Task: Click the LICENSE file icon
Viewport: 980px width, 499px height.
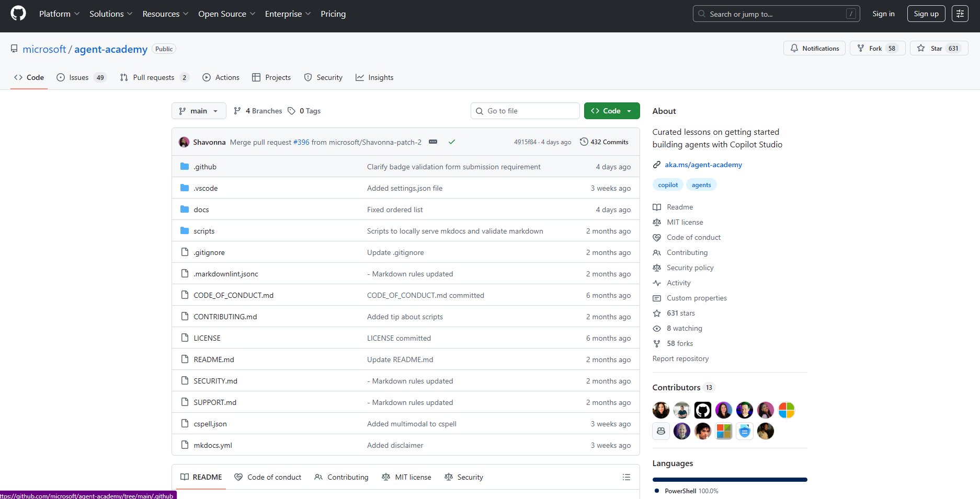Action: pyautogui.click(x=185, y=338)
